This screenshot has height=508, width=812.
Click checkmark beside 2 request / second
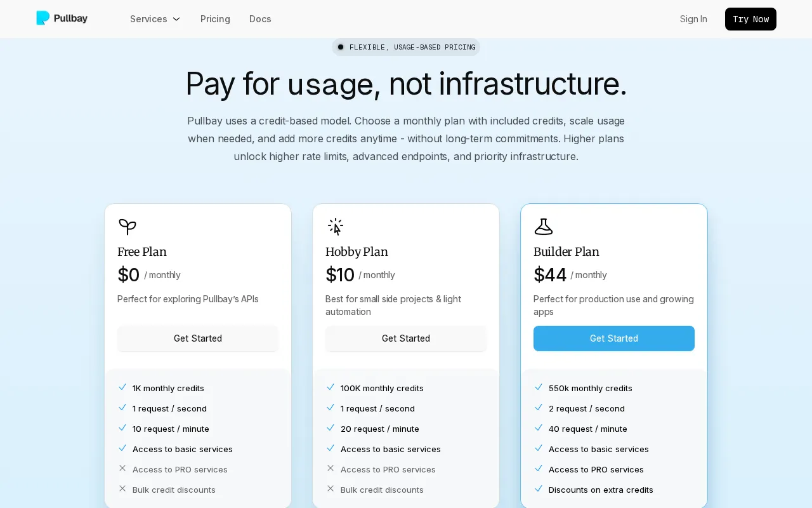(x=539, y=408)
